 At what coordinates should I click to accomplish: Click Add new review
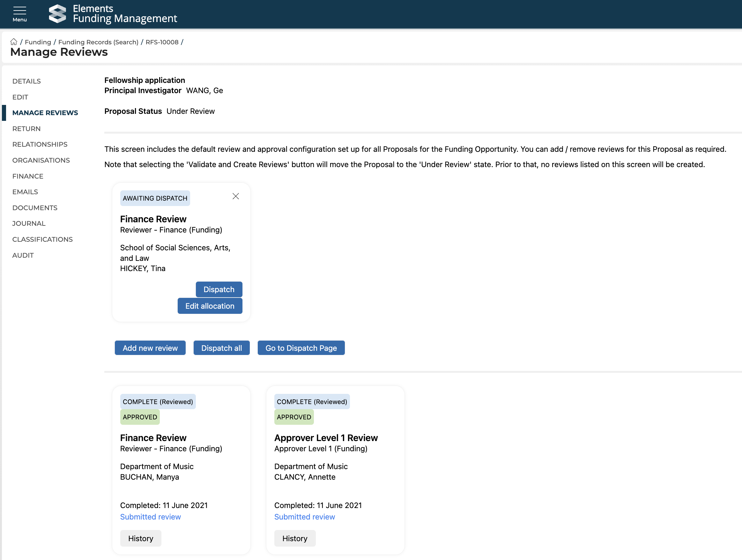click(150, 348)
